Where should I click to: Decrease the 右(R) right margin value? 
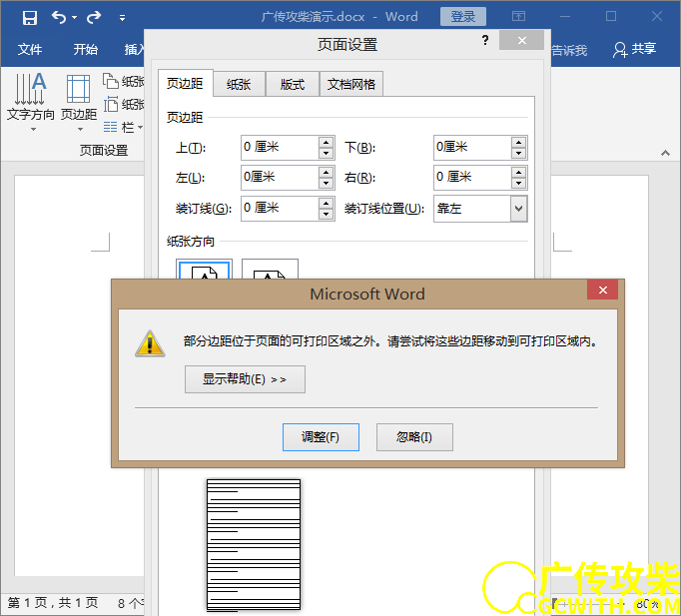tap(518, 183)
